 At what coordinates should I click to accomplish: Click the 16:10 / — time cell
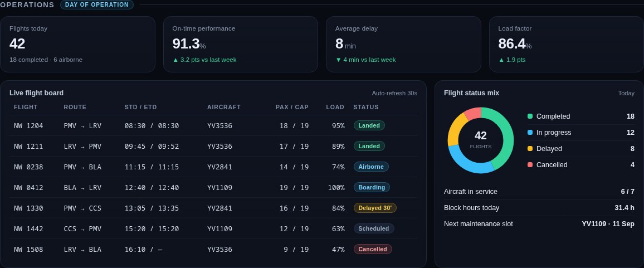click(143, 250)
